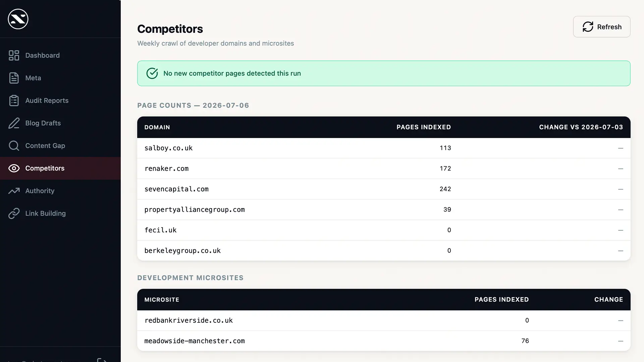Click the 242 pages indexed value

(x=445, y=189)
